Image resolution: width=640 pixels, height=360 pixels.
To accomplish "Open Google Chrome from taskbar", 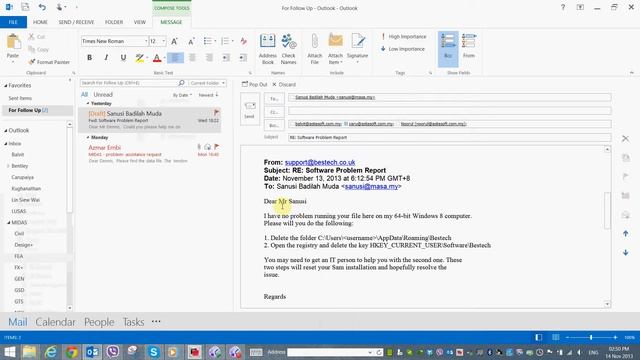I will pos(71,352).
